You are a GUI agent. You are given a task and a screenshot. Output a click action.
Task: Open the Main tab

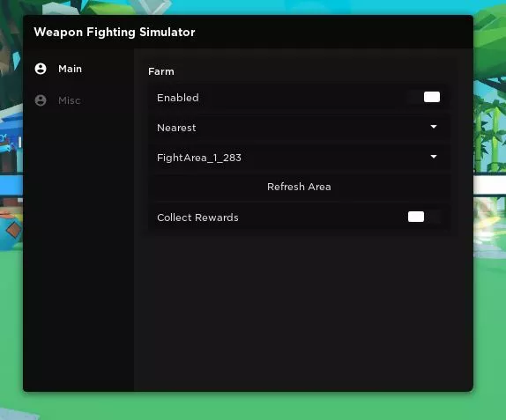[70, 69]
